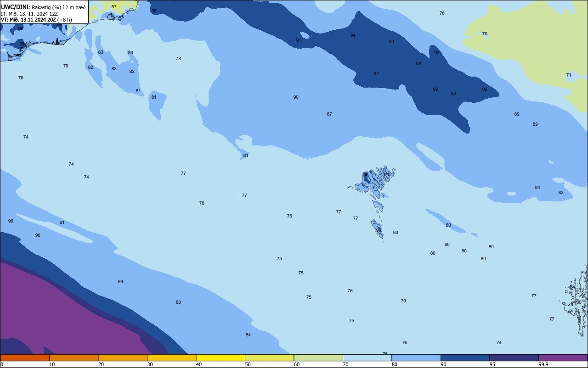Select the humidity value 94 in dark blue band

[353, 35]
